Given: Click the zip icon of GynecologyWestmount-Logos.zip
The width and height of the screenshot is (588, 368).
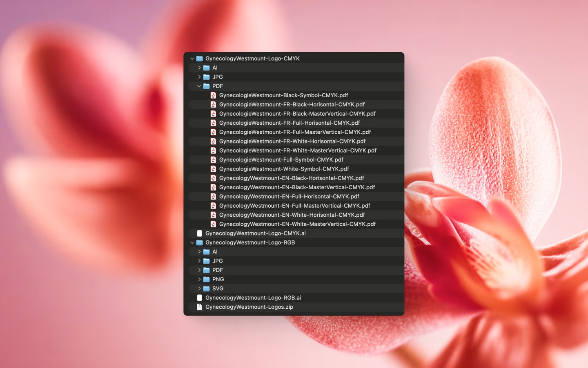Looking at the screenshot, I should tap(199, 307).
